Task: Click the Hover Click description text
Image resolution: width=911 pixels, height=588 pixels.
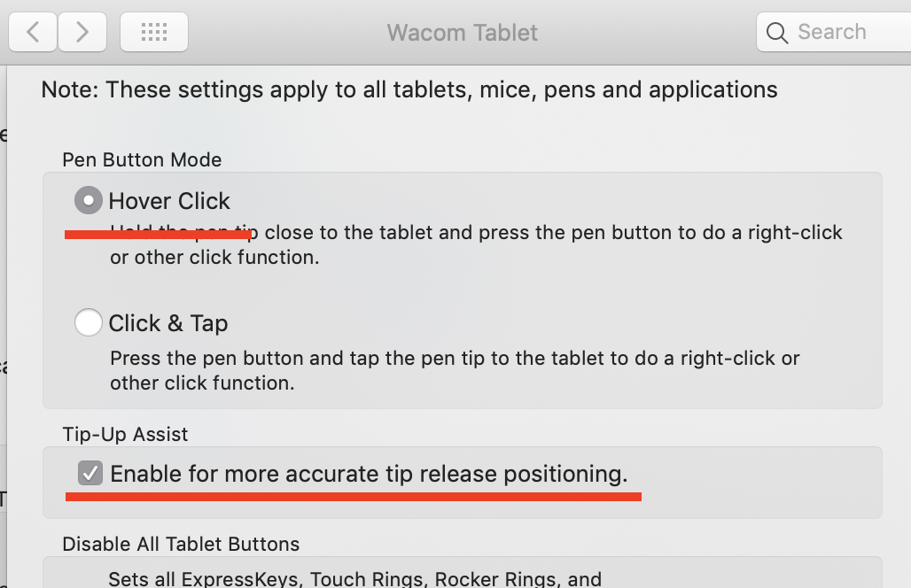Action: [476, 244]
